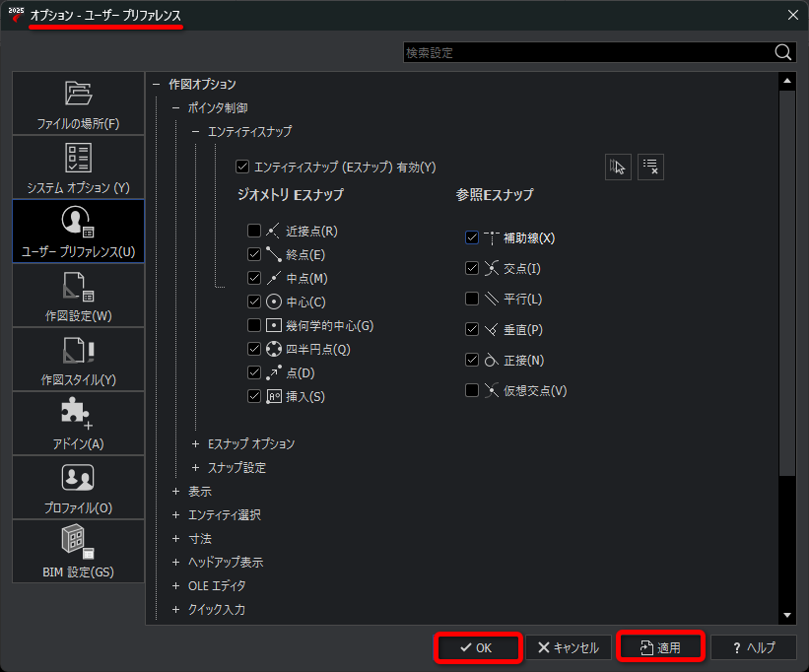Click the select-all ESnaps cursor icon
809x672 pixels.
click(618, 168)
